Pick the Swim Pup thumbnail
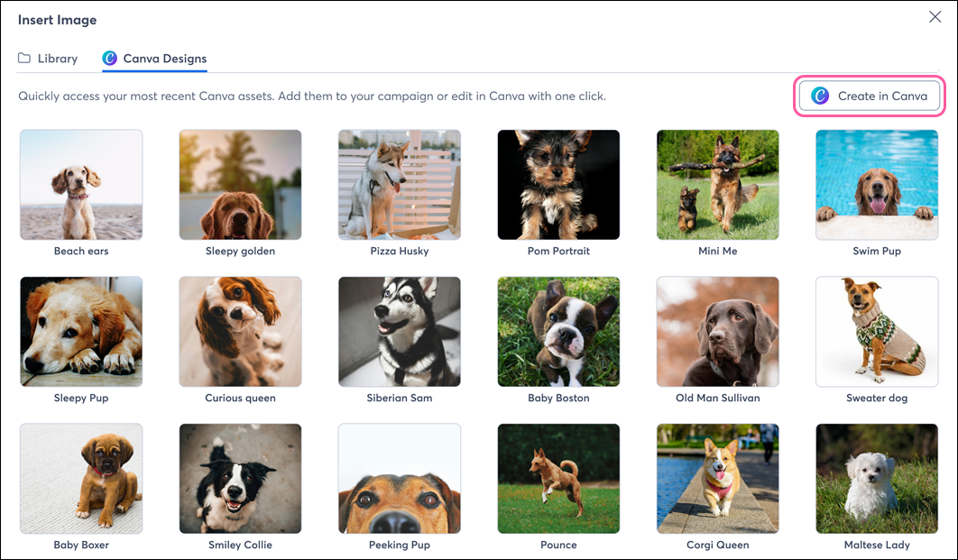The height and width of the screenshot is (560, 958). 876,184
